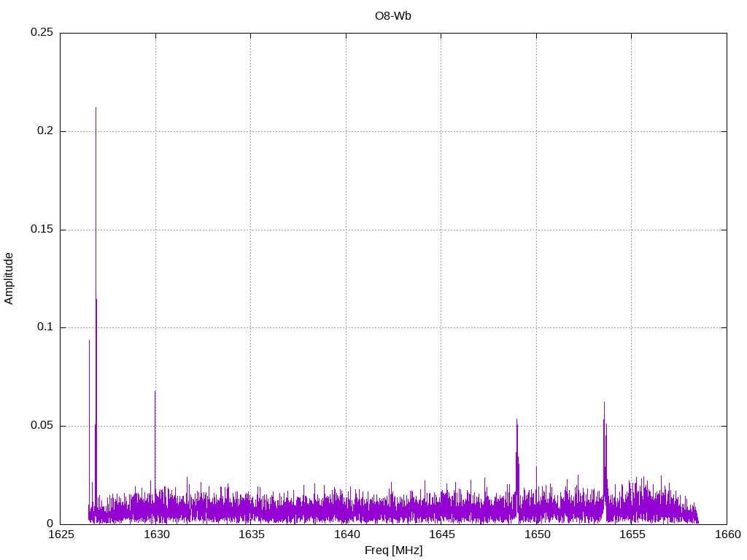
Task: Select the 0.2 y-axis tick label
Action: (46, 131)
